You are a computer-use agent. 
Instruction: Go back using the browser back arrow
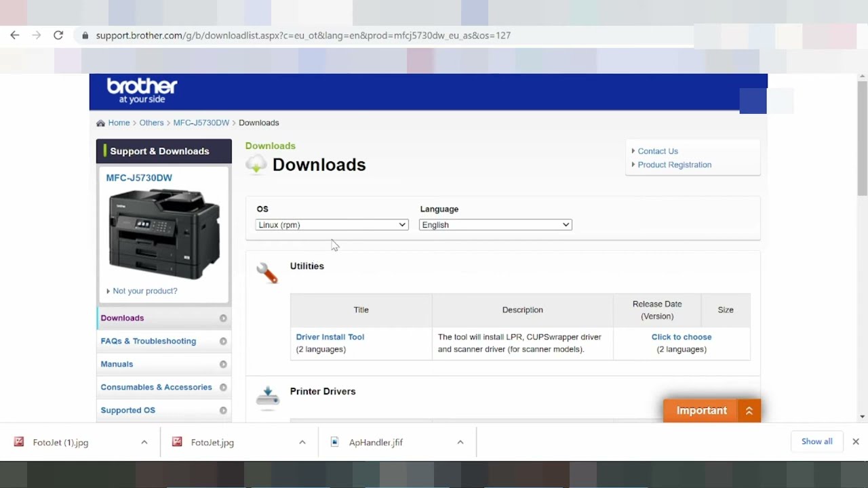click(15, 35)
